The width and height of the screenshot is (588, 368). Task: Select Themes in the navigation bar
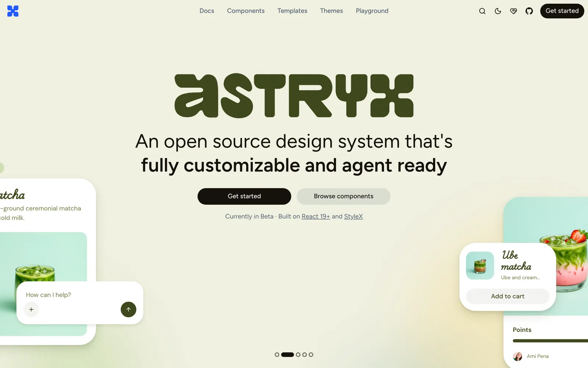click(331, 11)
